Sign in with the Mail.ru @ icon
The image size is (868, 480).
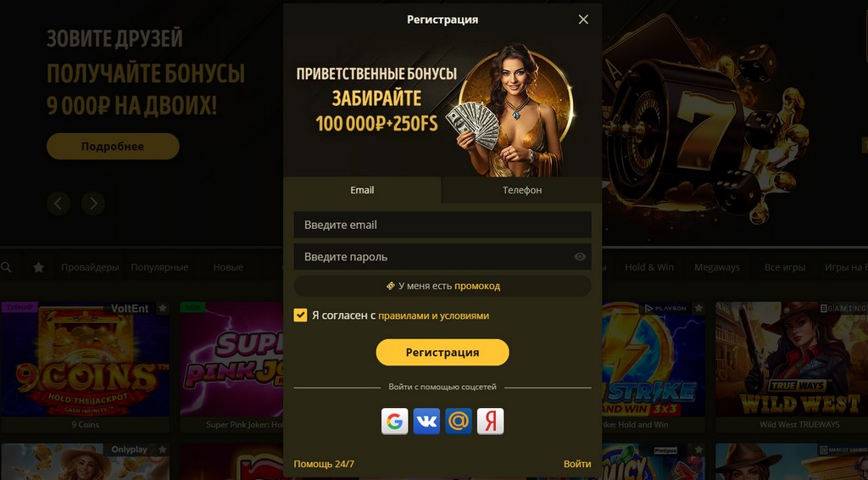459,421
